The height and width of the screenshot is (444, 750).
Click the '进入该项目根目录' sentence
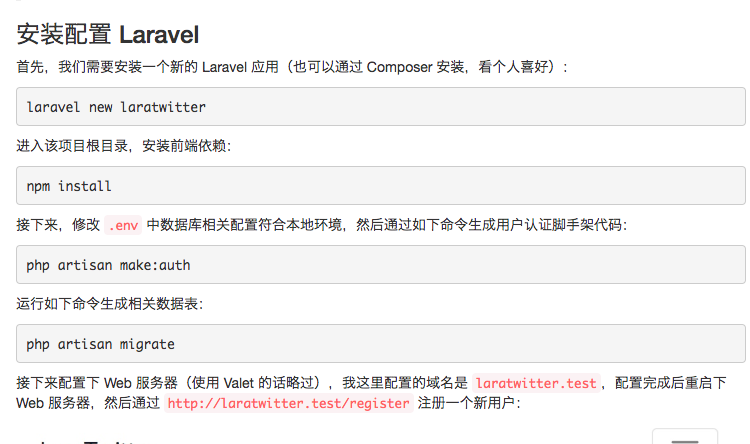[x=72, y=145]
